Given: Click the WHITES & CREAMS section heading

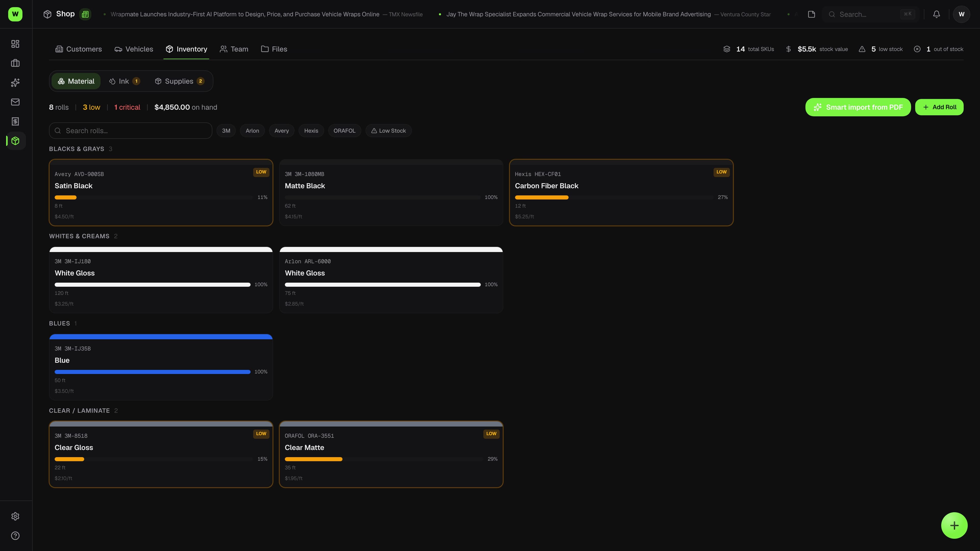Looking at the screenshot, I should [79, 236].
